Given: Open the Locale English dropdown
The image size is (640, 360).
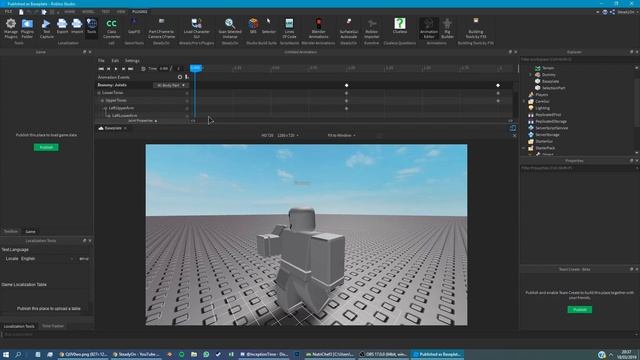Looking at the screenshot, I should 47,259.
